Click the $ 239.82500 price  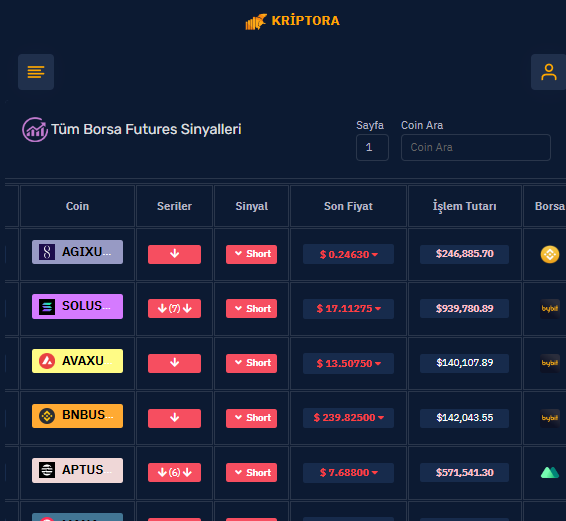pyautogui.click(x=348, y=418)
